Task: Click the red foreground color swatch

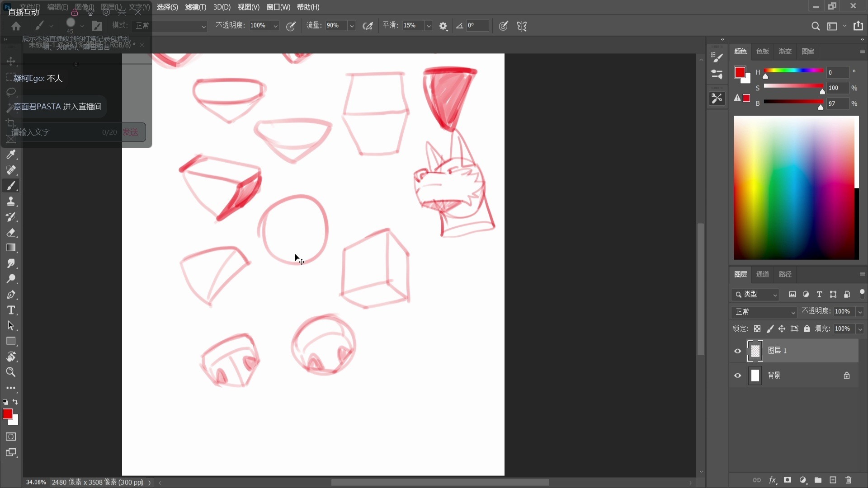Action: pos(7,414)
